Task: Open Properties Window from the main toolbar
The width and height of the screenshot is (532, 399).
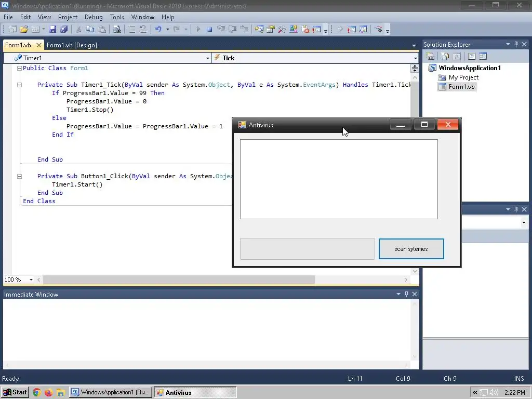Action: click(270, 30)
